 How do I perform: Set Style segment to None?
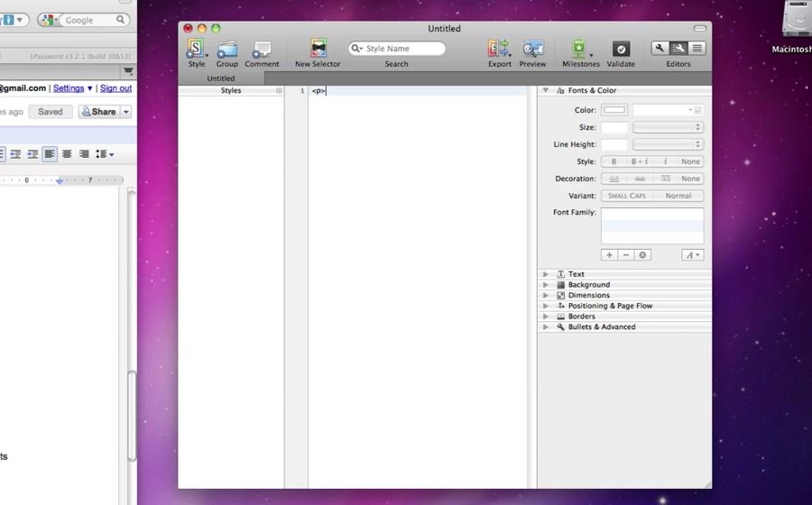[691, 161]
